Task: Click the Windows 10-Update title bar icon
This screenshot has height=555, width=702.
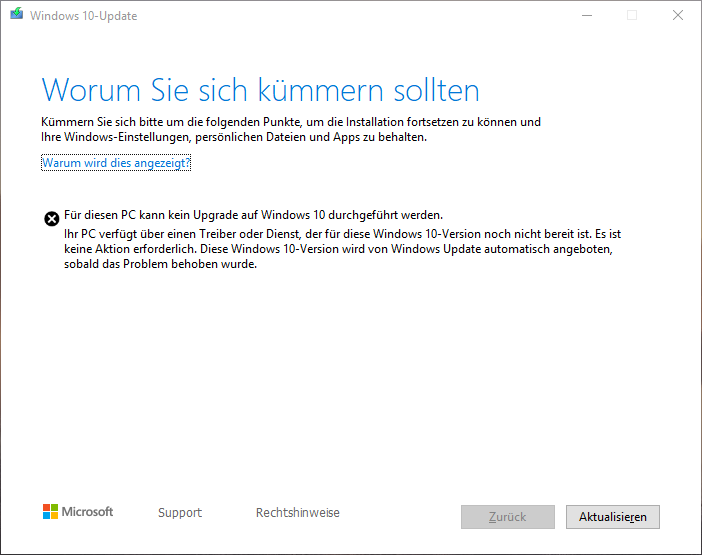Action: [x=17, y=14]
